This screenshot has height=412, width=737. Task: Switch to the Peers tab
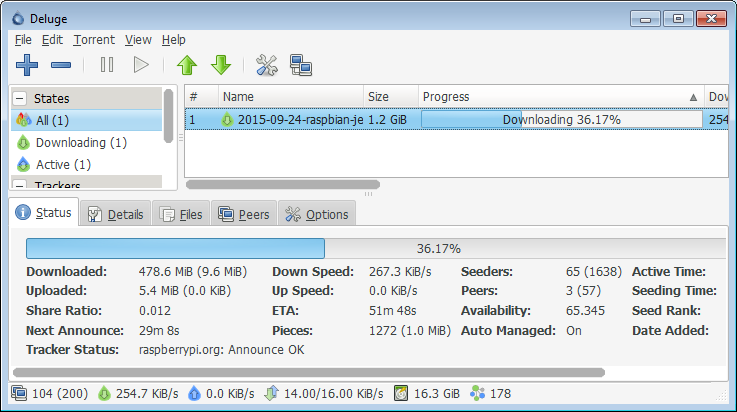[240, 214]
